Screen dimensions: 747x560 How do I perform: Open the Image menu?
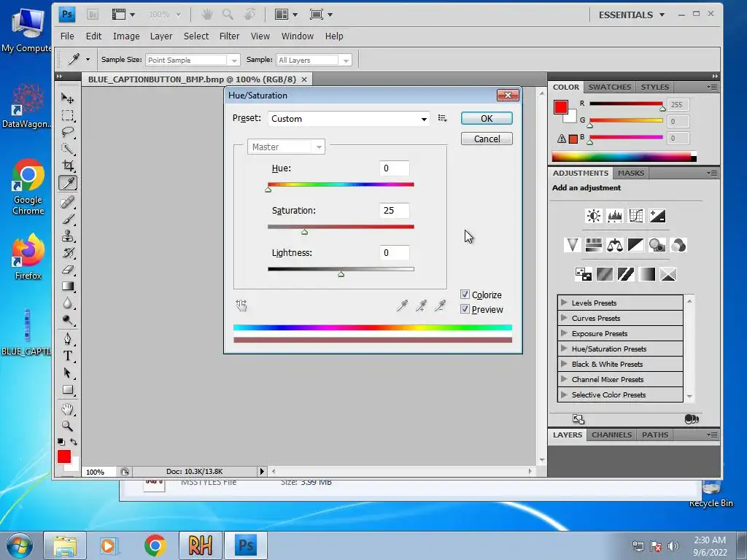[126, 36]
